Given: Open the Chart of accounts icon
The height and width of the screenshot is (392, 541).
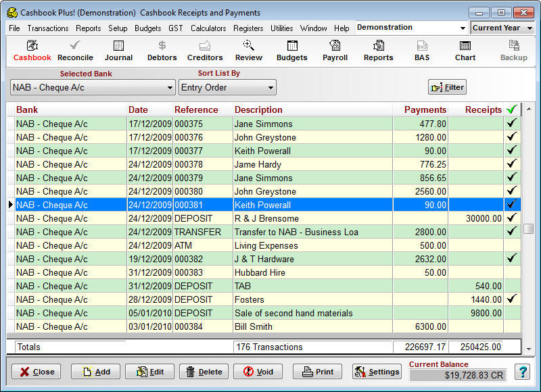Looking at the screenshot, I should (x=465, y=51).
